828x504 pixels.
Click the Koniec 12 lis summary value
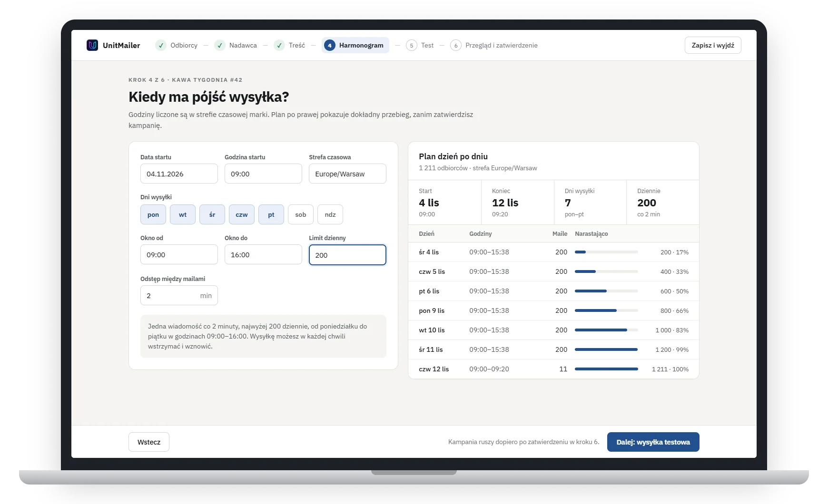(x=505, y=203)
